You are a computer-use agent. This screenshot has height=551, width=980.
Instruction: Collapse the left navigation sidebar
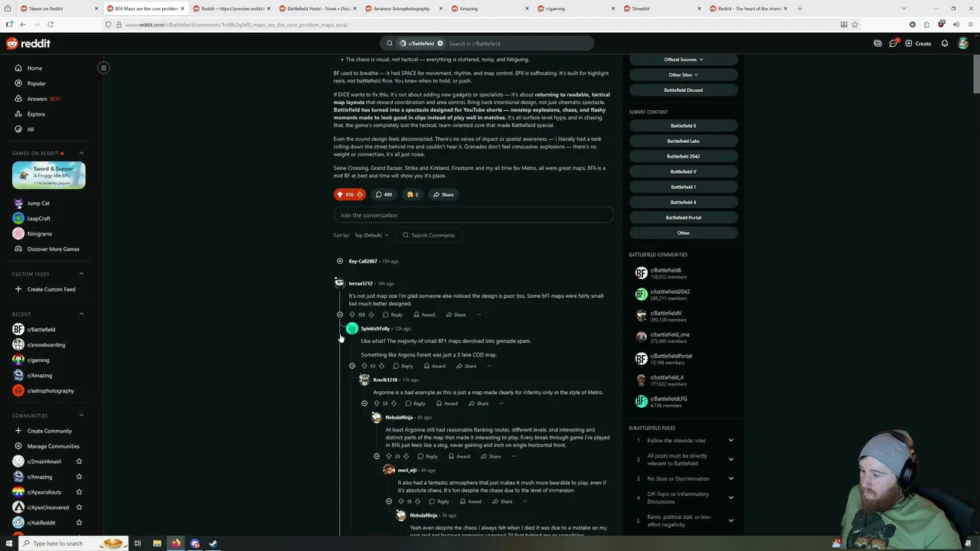[x=103, y=68]
